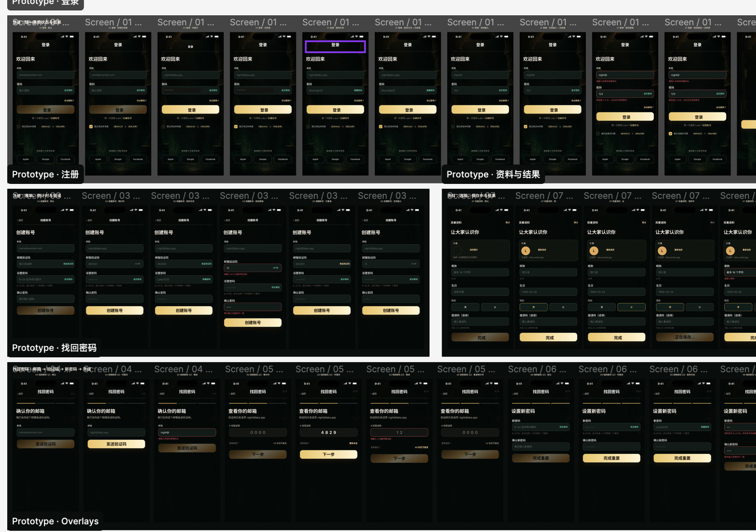Click the empty avatar circle beside 选择图片
Image resolution: width=756 pixels, height=532 pixels.
coord(458,250)
